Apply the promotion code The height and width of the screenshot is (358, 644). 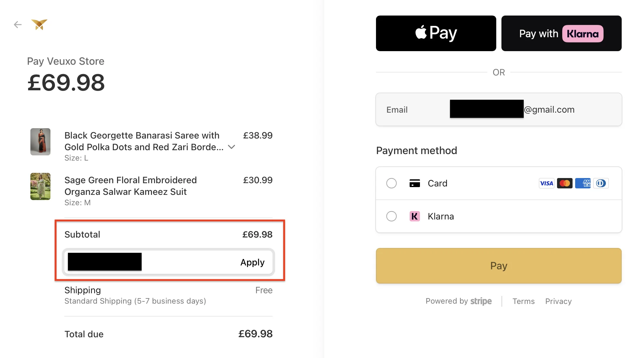click(x=252, y=262)
